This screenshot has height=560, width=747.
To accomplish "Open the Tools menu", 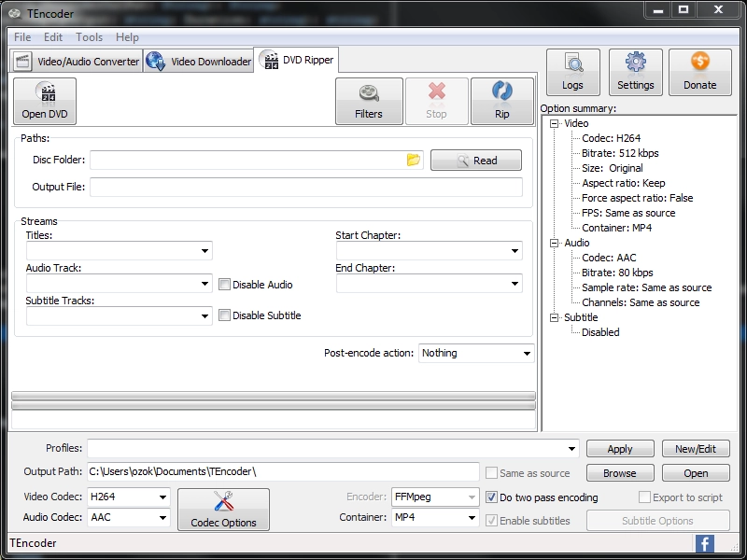I will (x=89, y=37).
